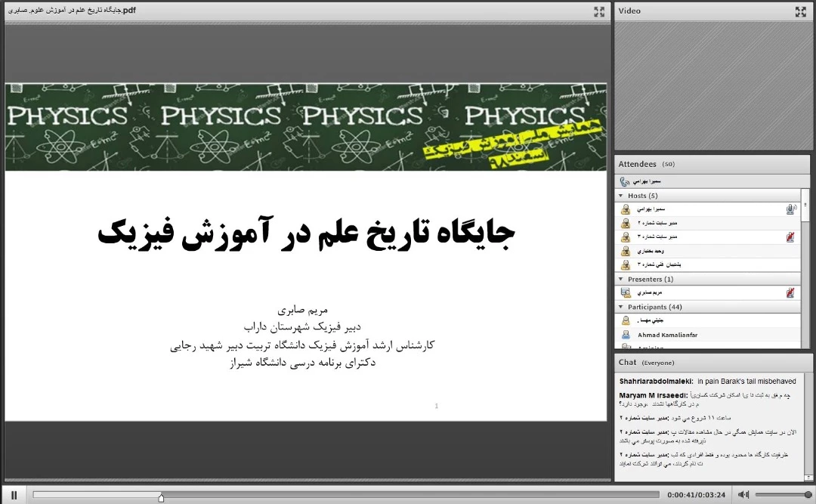Adjust the volume slider handle
The width and height of the screenshot is (816, 504).
(808, 495)
